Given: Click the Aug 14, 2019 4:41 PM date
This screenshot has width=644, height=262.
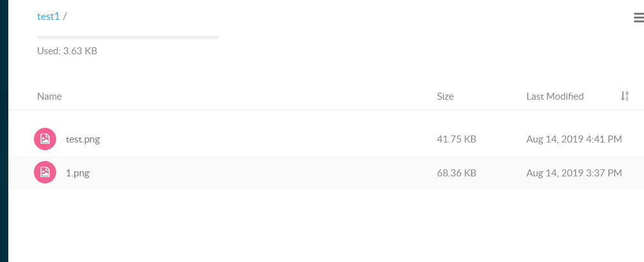Looking at the screenshot, I should (x=574, y=139).
